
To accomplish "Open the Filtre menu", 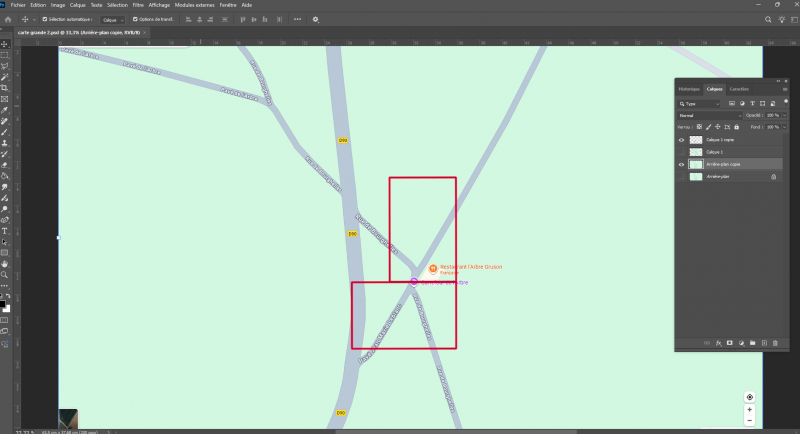I will [138, 5].
